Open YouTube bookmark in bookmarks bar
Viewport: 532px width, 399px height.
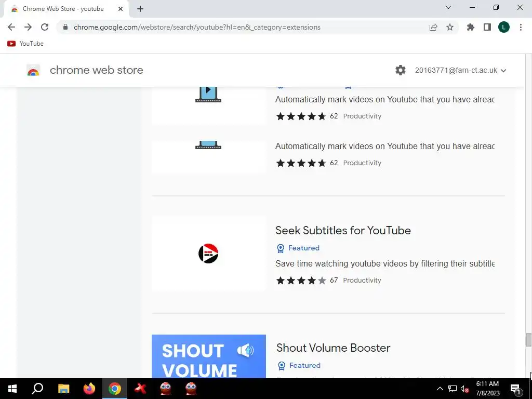pyautogui.click(x=25, y=44)
